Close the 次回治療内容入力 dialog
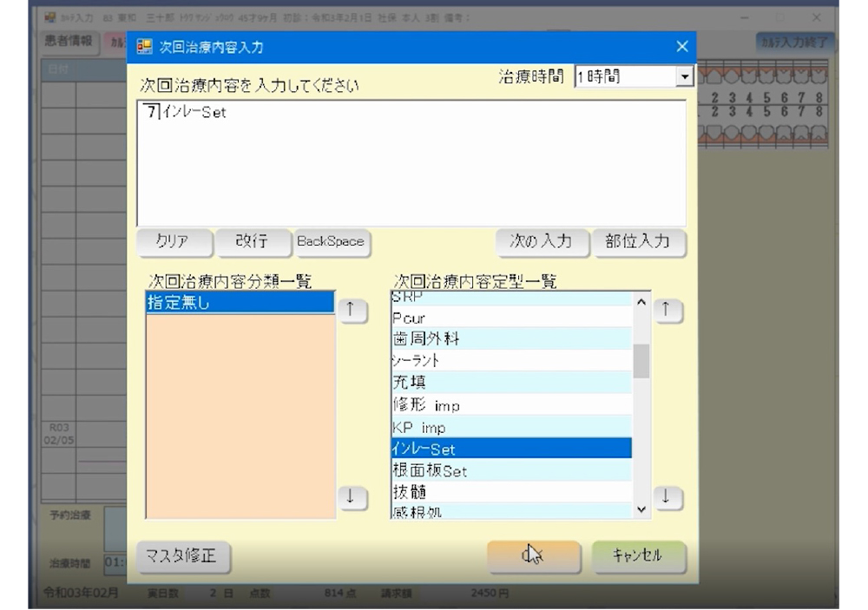 [x=682, y=47]
